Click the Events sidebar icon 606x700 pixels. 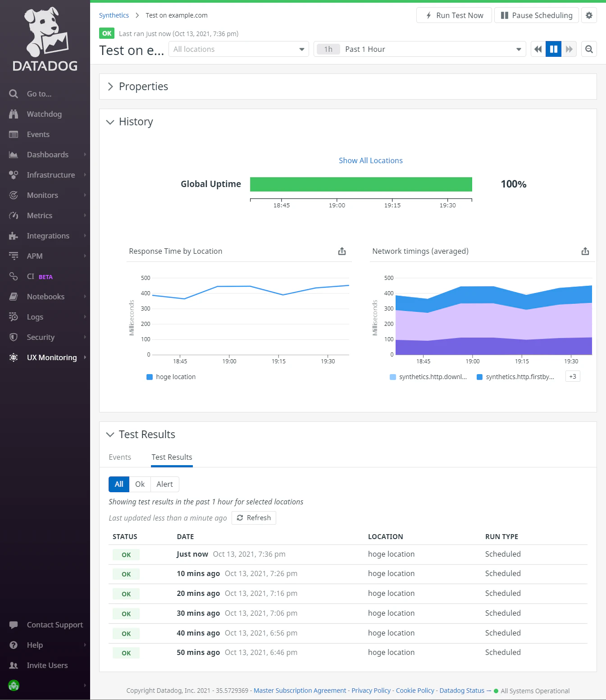pos(14,134)
